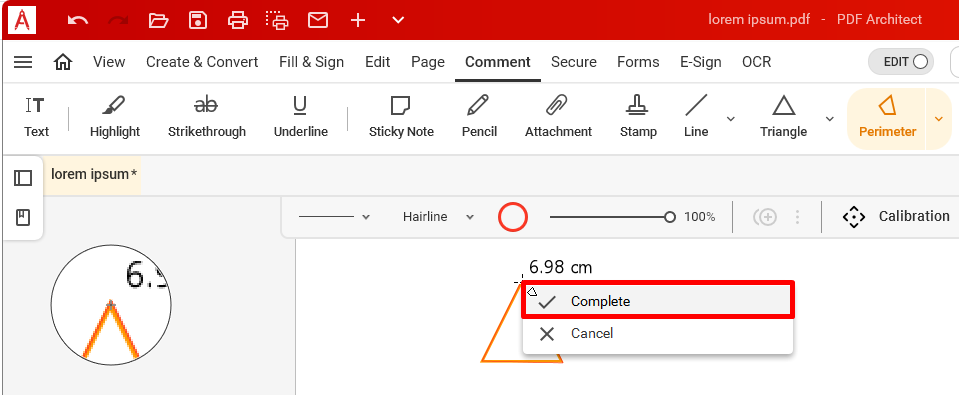This screenshot has width=959, height=395.
Task: Open the E-Sign tab
Action: click(x=700, y=62)
